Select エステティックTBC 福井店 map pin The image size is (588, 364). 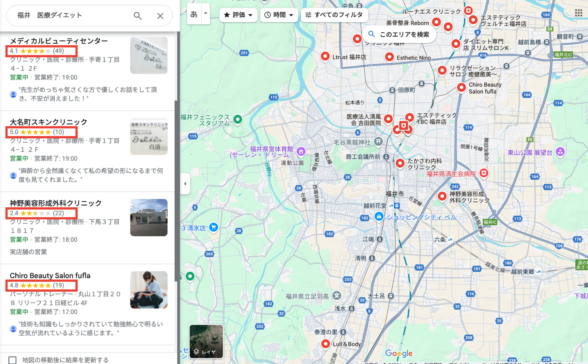point(410,117)
